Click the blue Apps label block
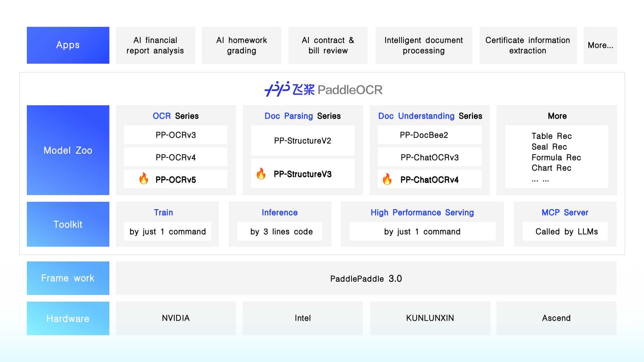The width and height of the screenshot is (644, 362). [x=68, y=45]
